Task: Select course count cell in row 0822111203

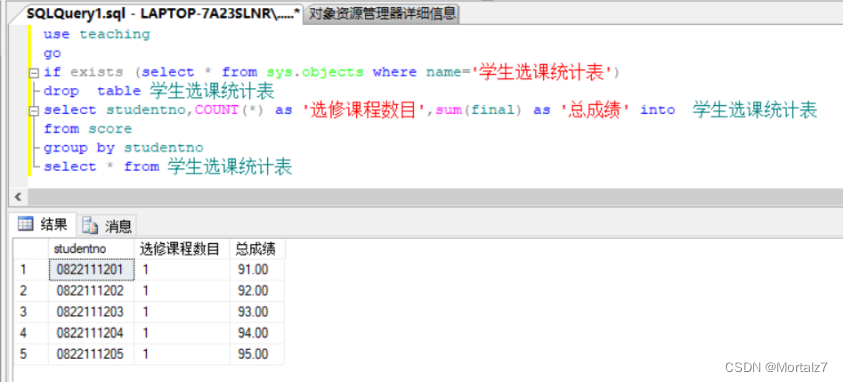Action: (x=182, y=312)
